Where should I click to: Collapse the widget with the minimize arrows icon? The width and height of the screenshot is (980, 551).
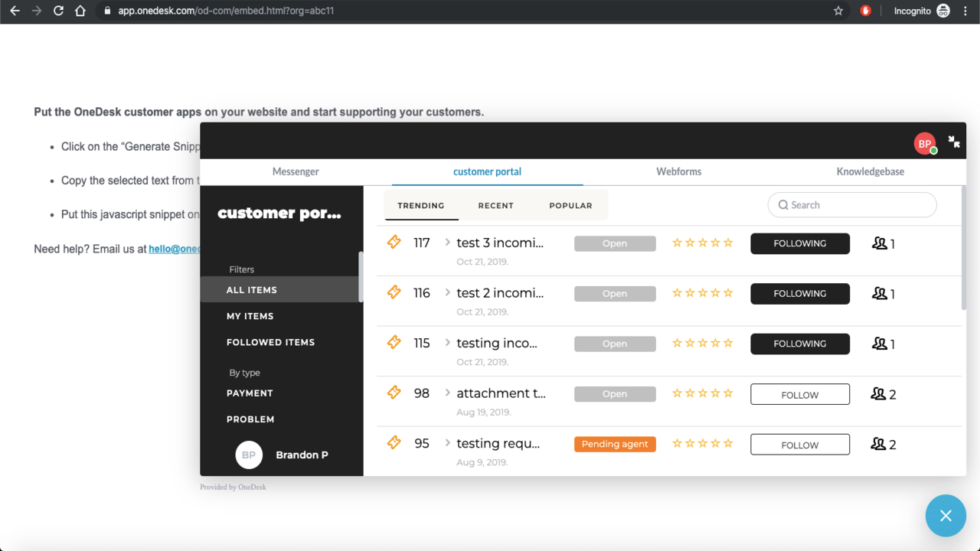[x=954, y=142]
